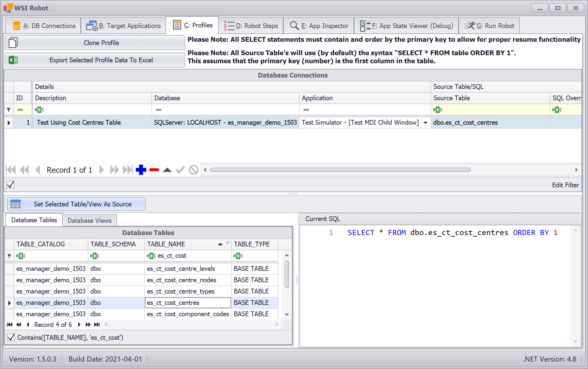
Task: Click the horizontal scrollbar of connections grid
Action: [x=340, y=170]
